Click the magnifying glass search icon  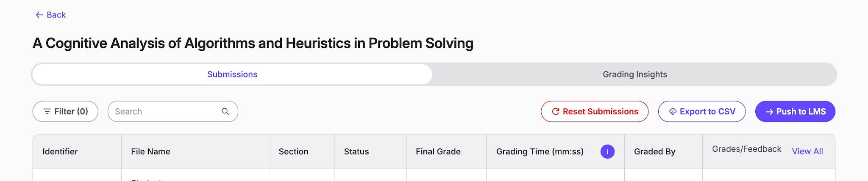tap(225, 112)
